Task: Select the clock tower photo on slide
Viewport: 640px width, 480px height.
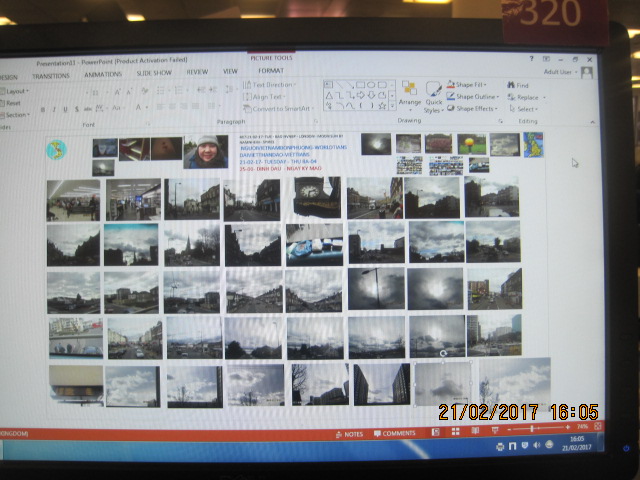Action: tap(317, 198)
